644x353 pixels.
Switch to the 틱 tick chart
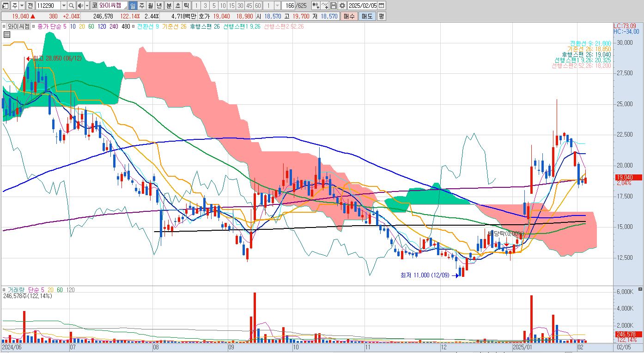(x=186, y=6)
